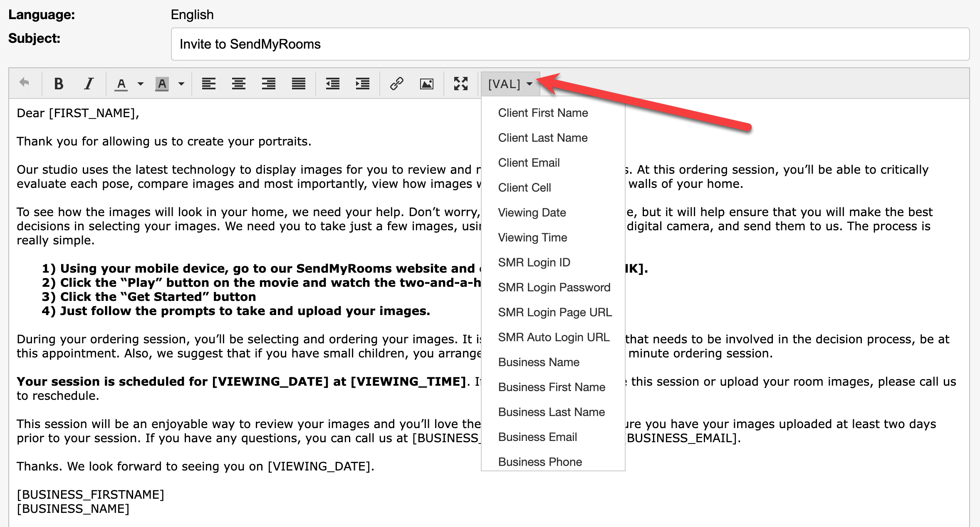980x527 pixels.
Task: Justify the text alignment
Action: pyautogui.click(x=298, y=84)
